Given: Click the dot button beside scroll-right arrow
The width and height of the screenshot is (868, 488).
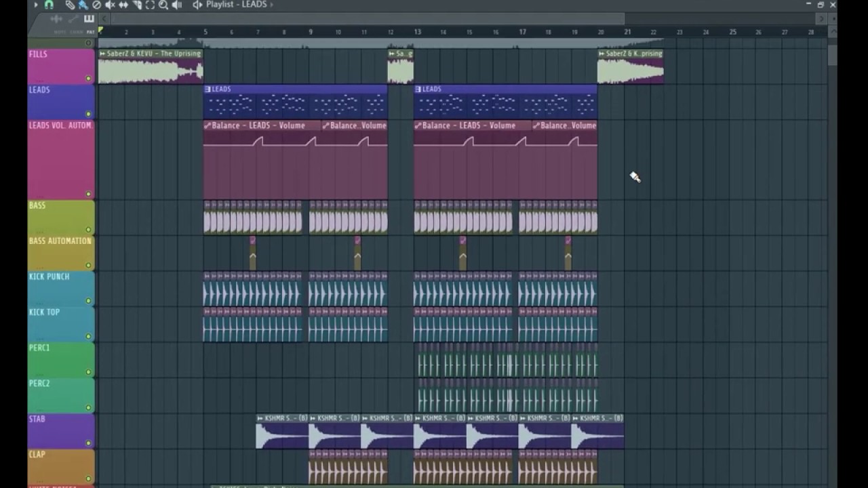Looking at the screenshot, I should point(833,19).
